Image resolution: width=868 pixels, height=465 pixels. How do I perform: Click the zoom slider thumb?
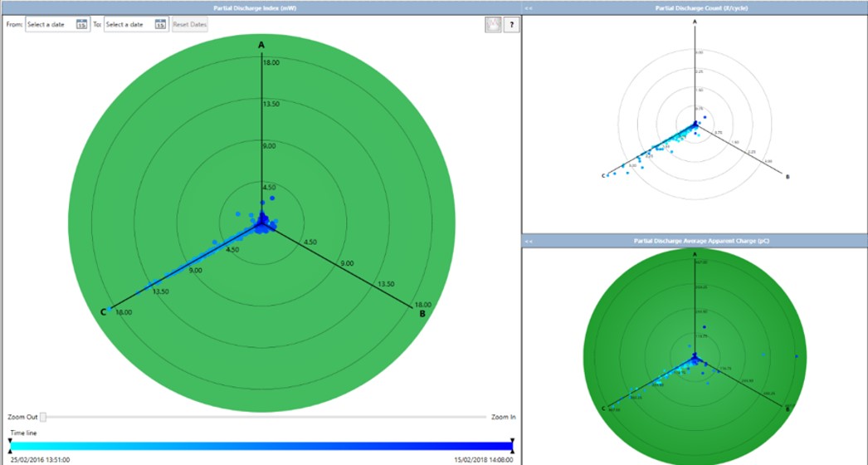coord(43,417)
